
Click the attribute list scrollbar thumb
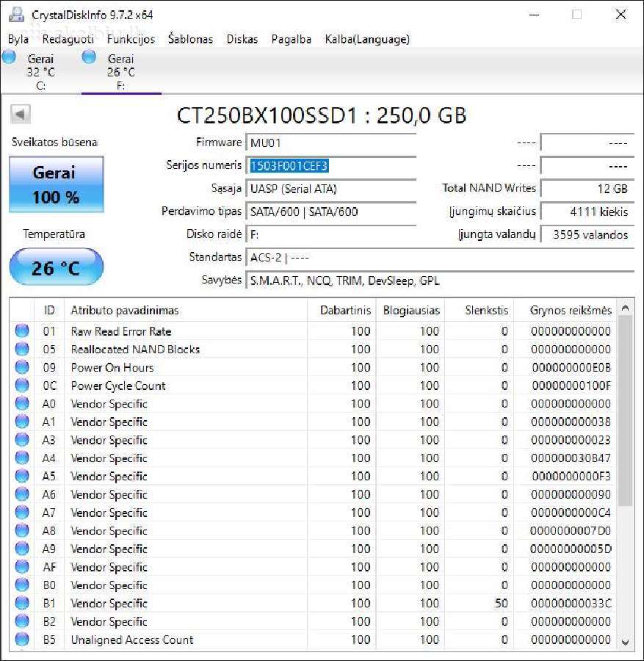click(625, 410)
